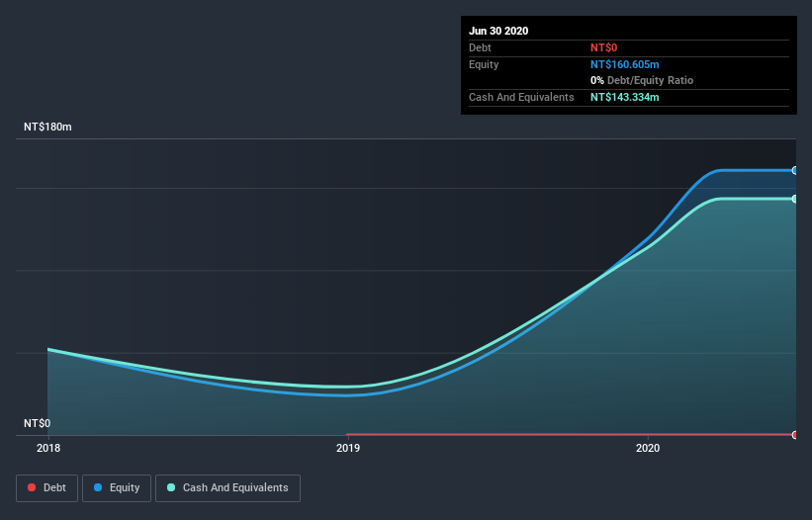Click the Jun 30 2020 tooltip date
Image resolution: width=812 pixels, height=520 pixels.
(x=498, y=31)
